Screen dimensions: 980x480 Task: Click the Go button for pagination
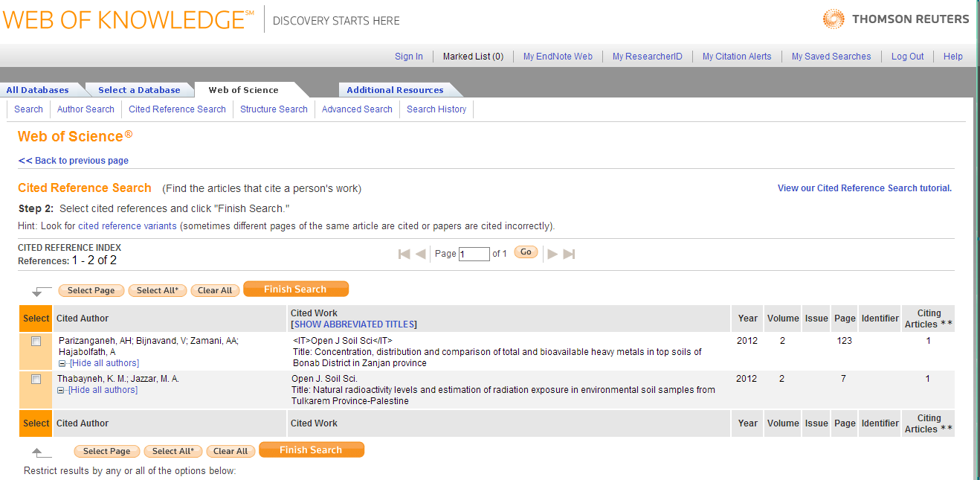[x=526, y=252]
